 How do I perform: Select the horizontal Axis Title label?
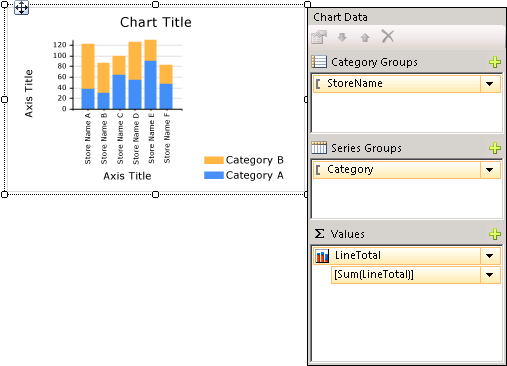click(x=127, y=176)
